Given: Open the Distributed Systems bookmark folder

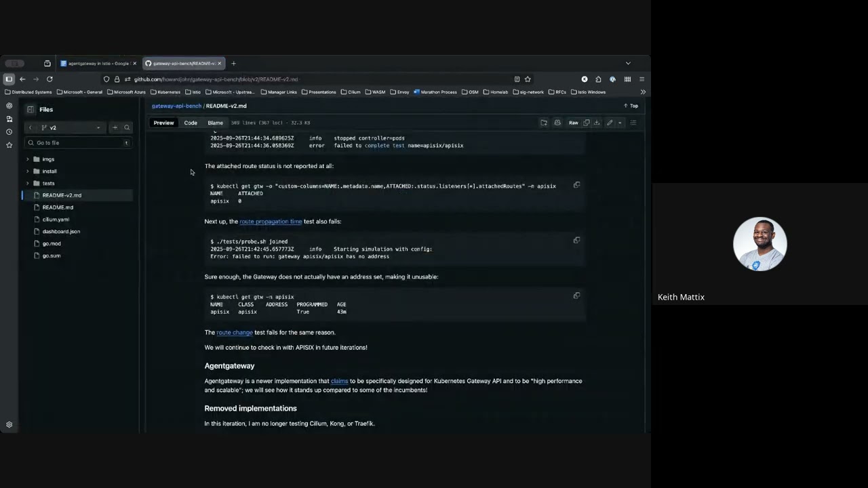Looking at the screenshot, I should [28, 92].
